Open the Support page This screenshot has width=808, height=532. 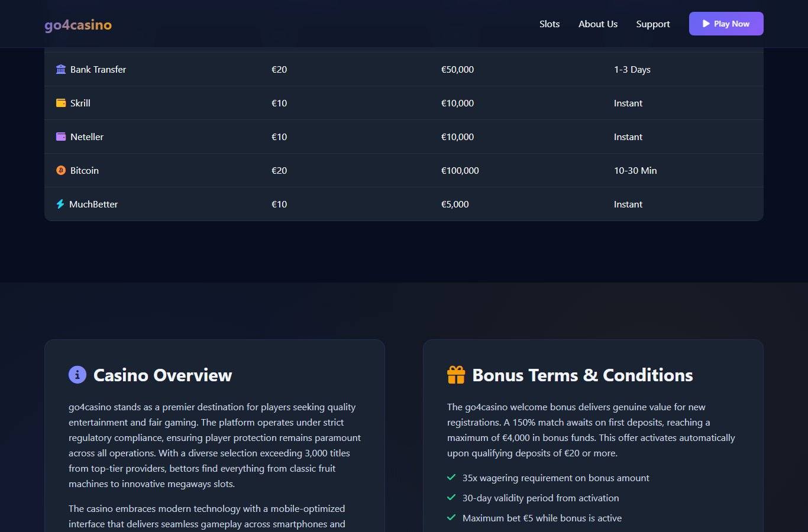click(653, 24)
